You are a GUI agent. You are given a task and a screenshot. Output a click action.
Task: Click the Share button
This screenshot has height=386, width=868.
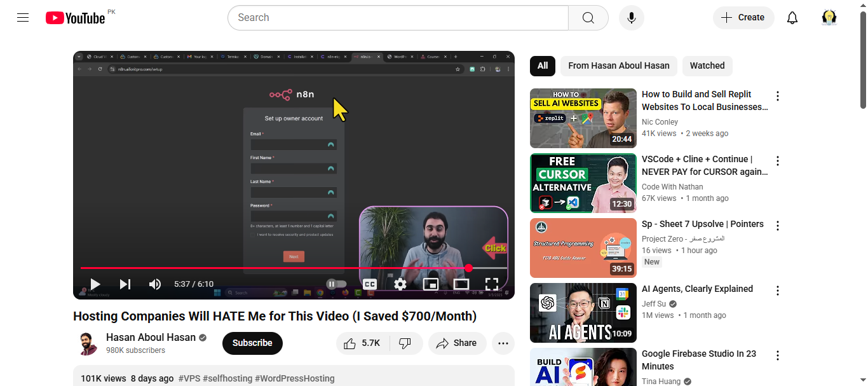(x=458, y=343)
